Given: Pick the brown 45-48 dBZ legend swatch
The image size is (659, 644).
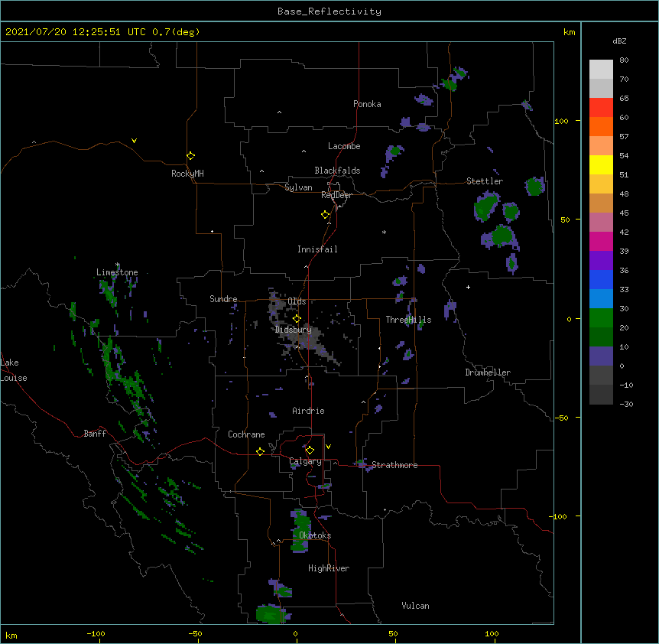Looking at the screenshot, I should [601, 203].
